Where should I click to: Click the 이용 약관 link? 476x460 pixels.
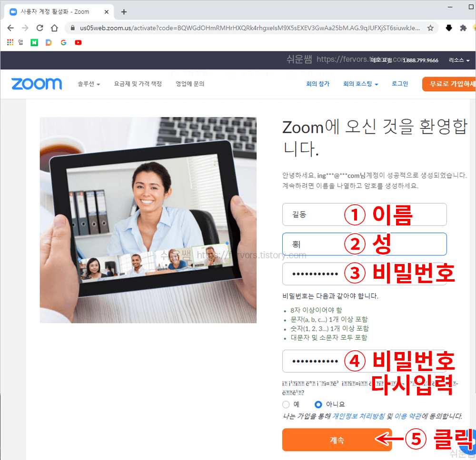coord(408,416)
